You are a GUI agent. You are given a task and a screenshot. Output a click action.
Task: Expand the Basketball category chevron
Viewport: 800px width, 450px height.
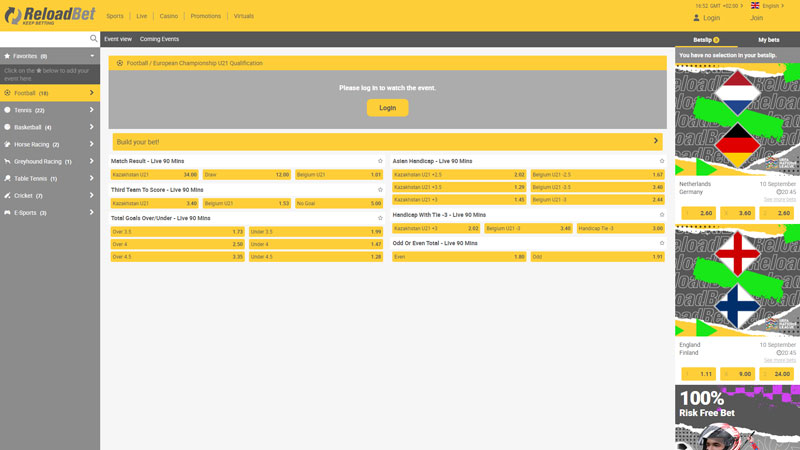91,127
